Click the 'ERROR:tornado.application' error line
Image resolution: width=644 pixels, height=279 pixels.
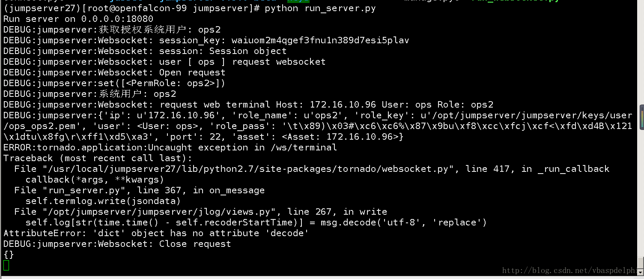coord(170,147)
